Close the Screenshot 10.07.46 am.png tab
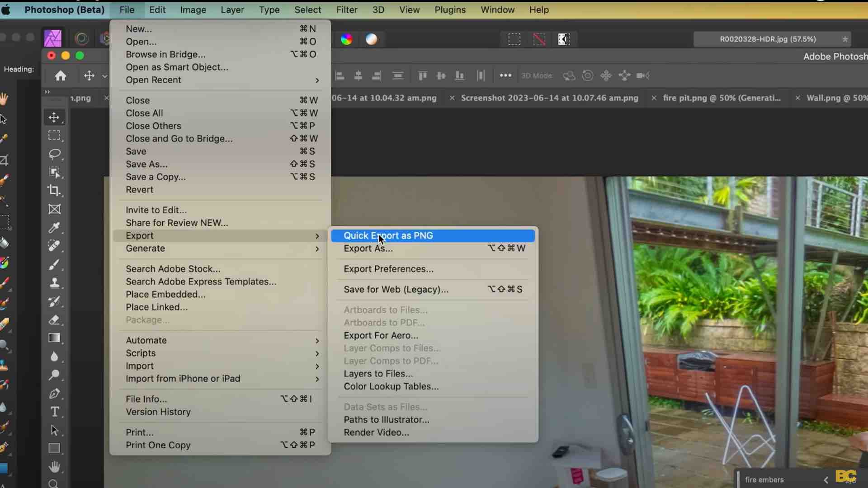The image size is (868, 488). [x=452, y=98]
